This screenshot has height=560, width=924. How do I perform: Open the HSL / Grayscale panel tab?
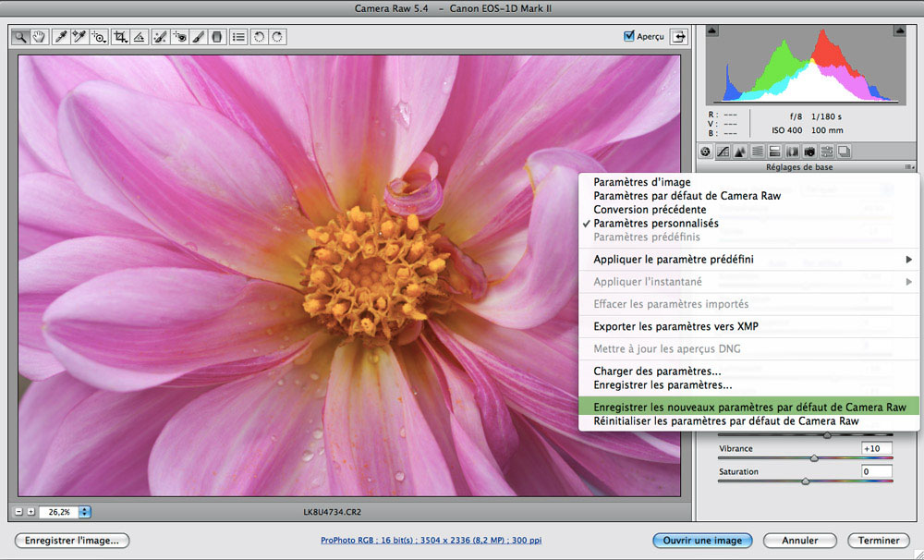(758, 152)
